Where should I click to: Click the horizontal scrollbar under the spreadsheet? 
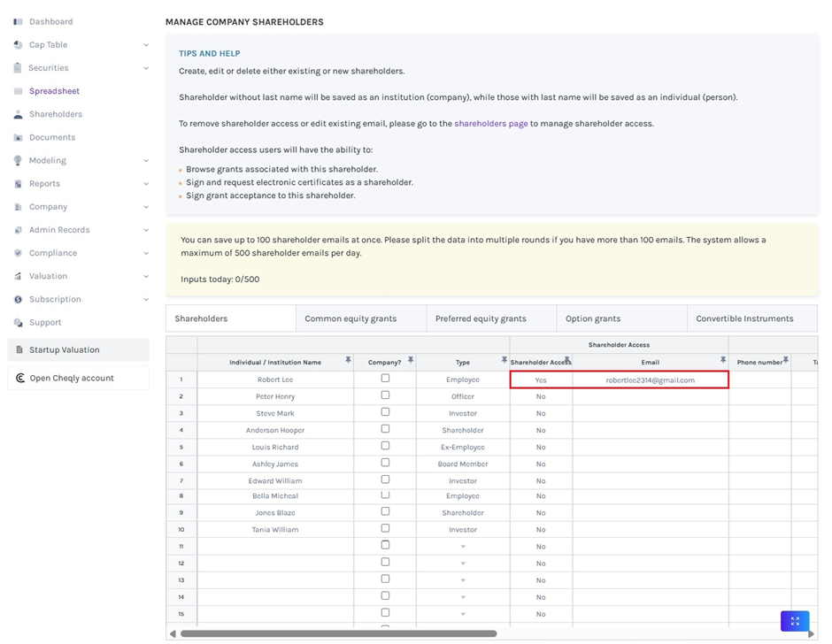[x=338, y=633]
